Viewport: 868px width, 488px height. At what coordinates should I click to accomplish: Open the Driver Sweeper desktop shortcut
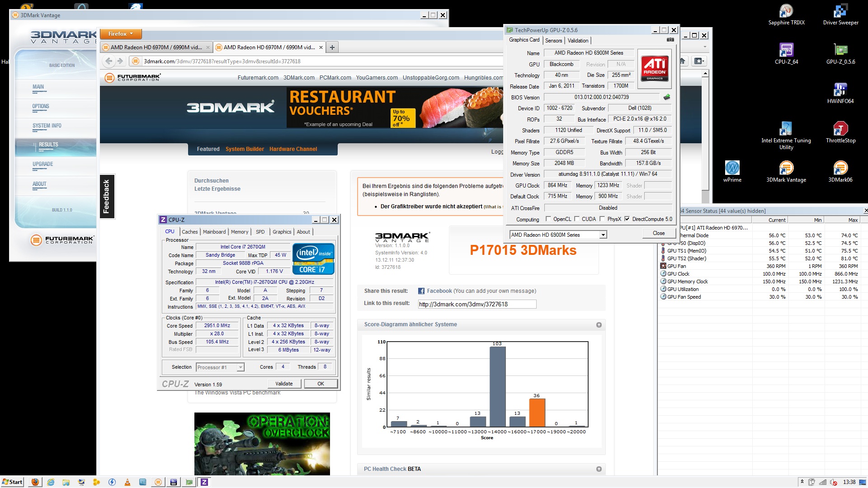pyautogui.click(x=840, y=14)
